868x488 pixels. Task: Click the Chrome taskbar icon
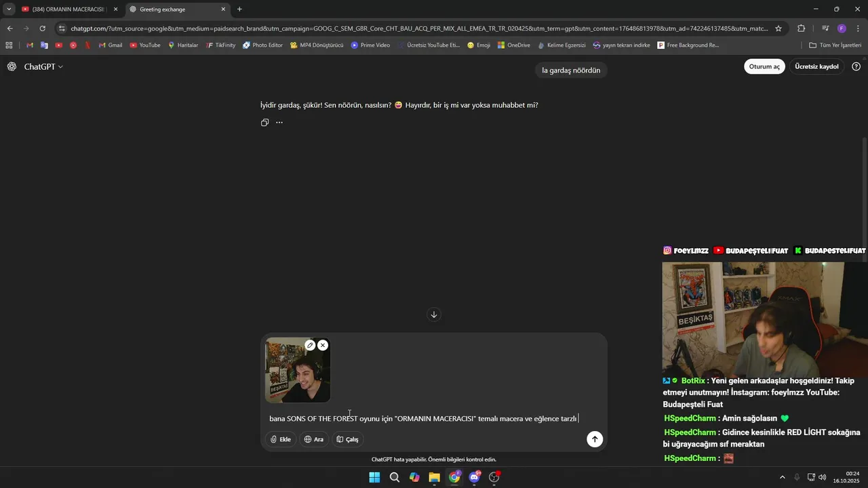coord(454,477)
